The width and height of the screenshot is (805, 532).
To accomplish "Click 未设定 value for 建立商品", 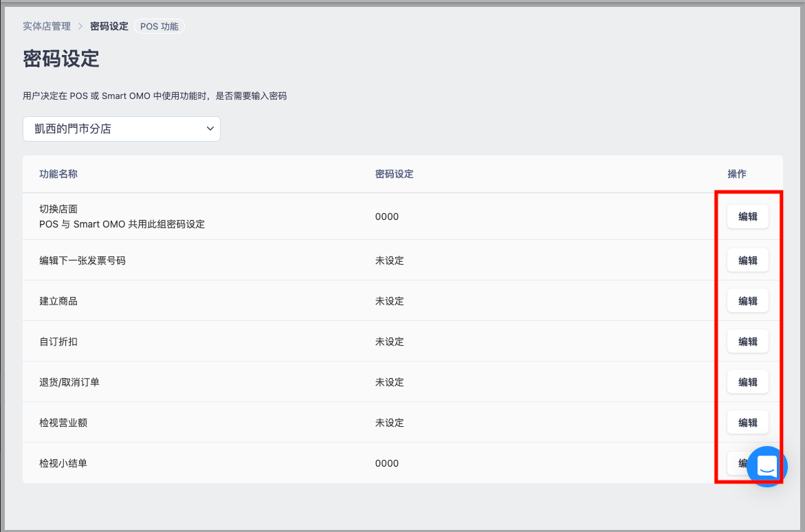I will point(390,301).
